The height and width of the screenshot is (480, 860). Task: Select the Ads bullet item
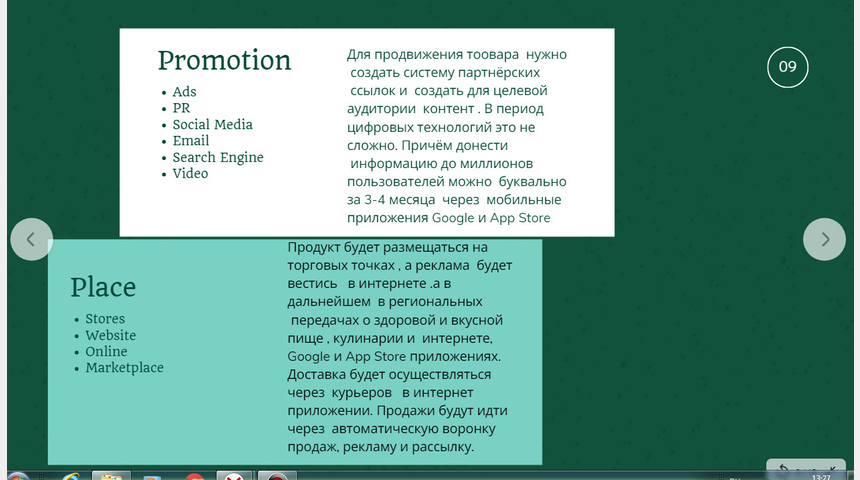(184, 92)
